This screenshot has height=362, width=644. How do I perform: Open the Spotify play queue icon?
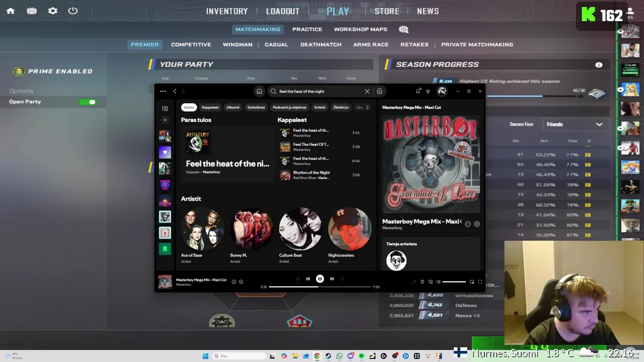[422, 282]
